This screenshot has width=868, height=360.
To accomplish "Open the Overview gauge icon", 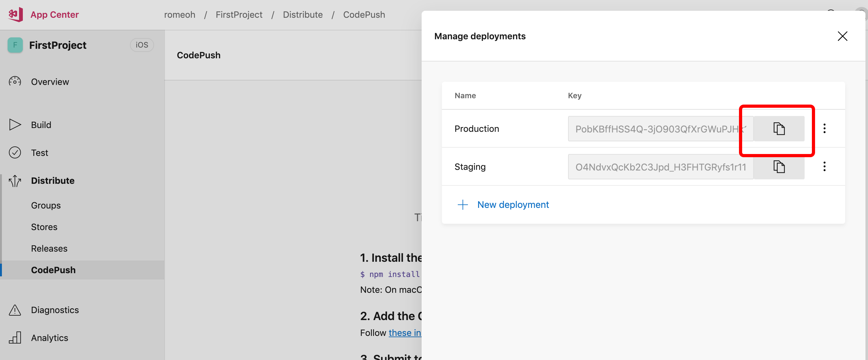I will coord(15,82).
